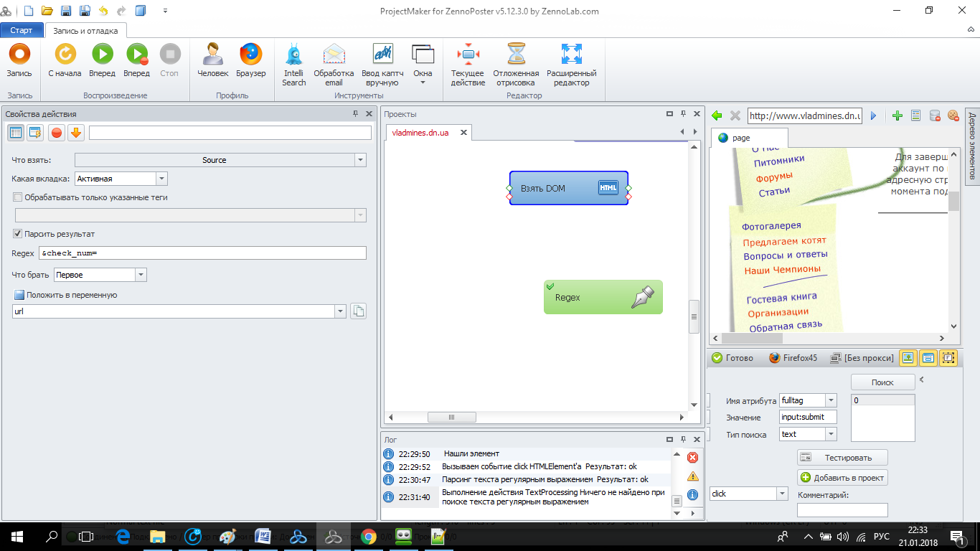Click the Запись record icon
The image size is (980, 551).
click(x=19, y=55)
